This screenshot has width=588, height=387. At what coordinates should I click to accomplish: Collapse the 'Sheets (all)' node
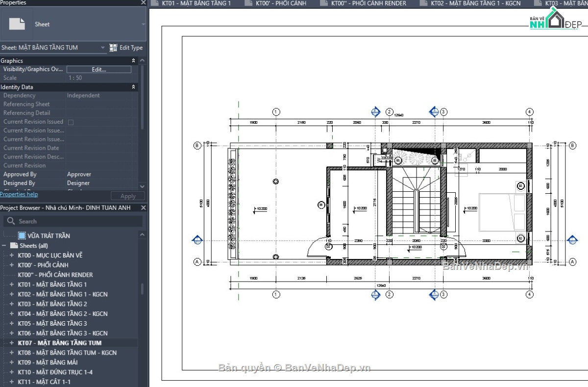point(4,246)
